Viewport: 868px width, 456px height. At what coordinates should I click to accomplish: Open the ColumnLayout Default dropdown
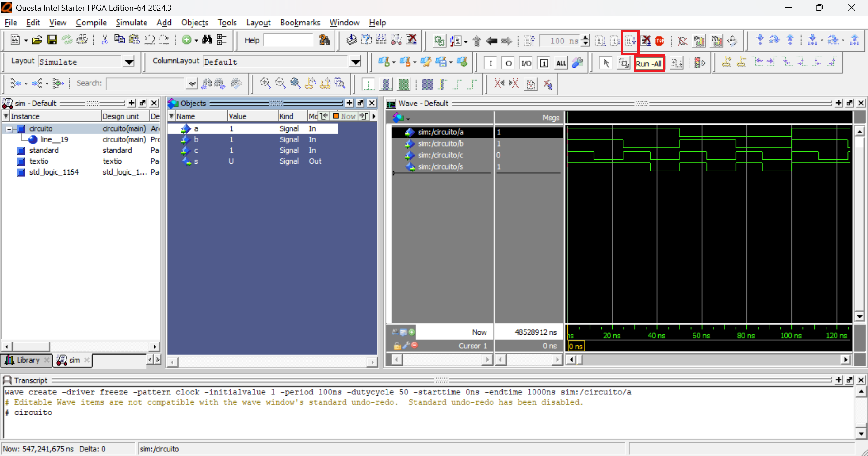[x=356, y=62]
